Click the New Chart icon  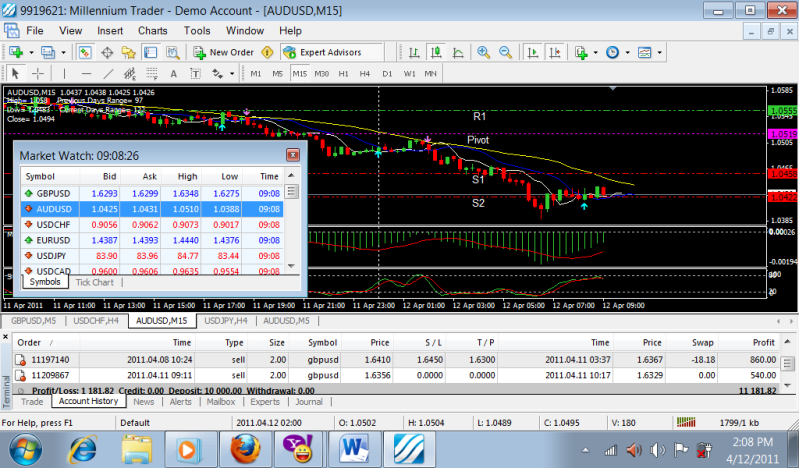point(16,52)
